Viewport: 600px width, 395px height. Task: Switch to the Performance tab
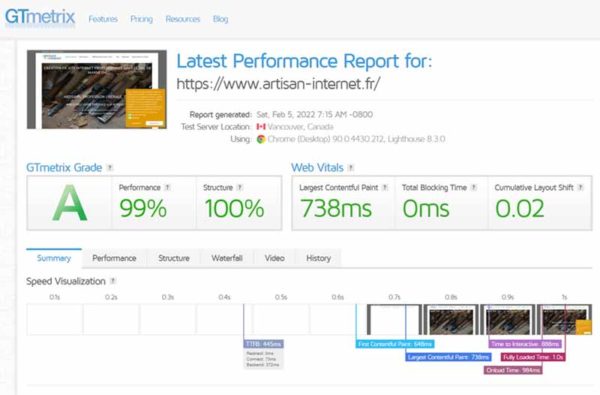pos(114,258)
